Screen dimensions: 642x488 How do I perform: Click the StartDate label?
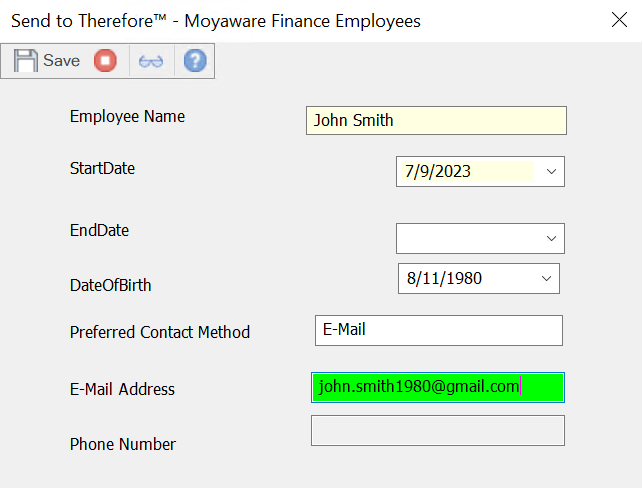[102, 168]
